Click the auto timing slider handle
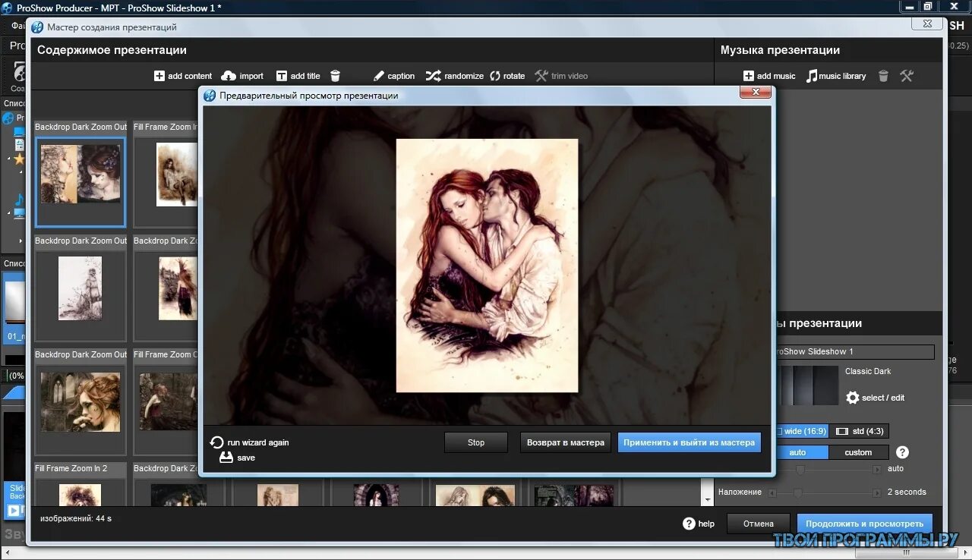 [800, 470]
